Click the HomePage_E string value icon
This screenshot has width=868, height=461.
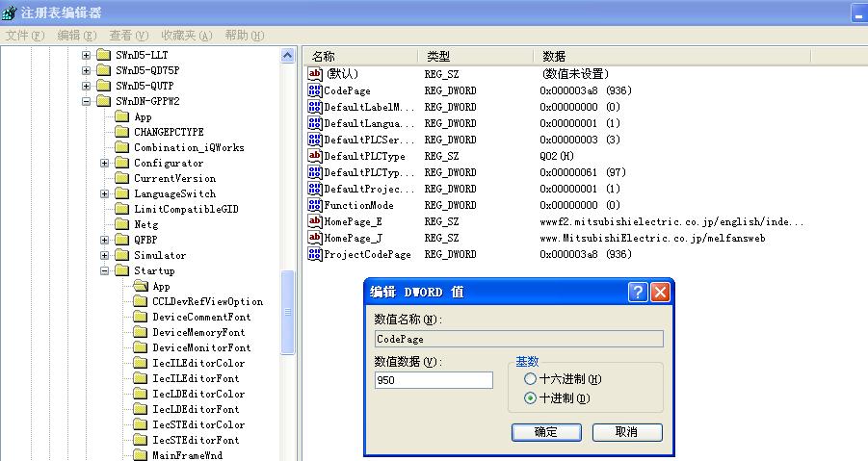click(x=315, y=221)
